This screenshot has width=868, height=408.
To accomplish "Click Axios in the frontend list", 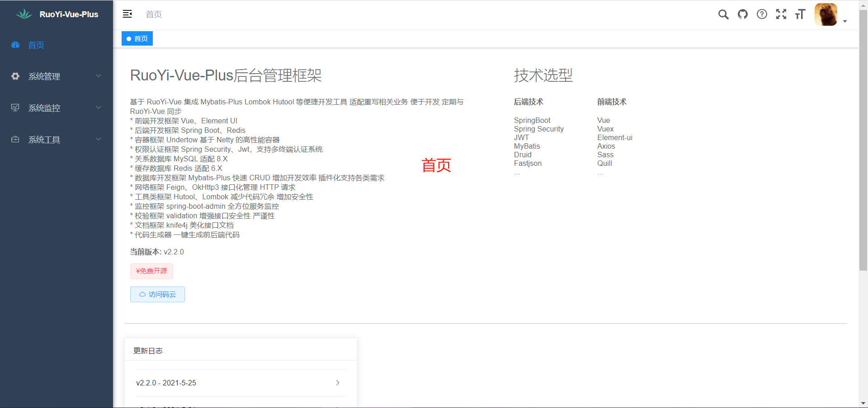I will 606,146.
